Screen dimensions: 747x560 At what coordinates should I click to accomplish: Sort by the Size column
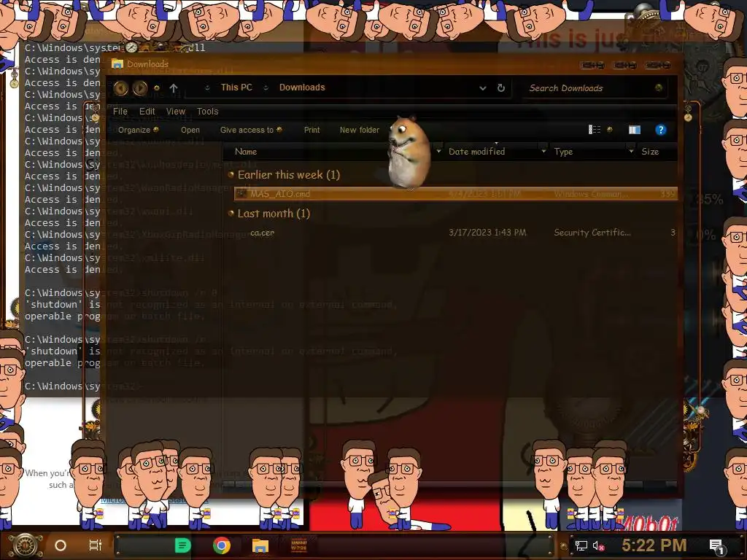(x=650, y=152)
